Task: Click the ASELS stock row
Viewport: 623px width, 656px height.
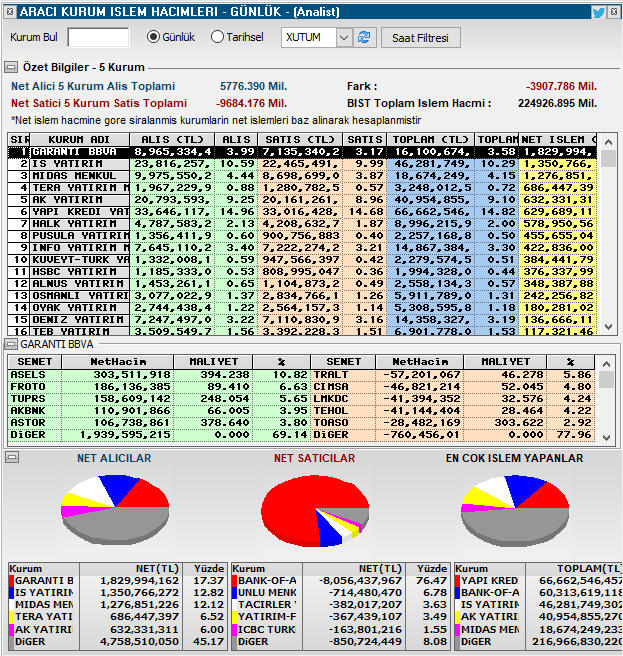Action: click(159, 375)
